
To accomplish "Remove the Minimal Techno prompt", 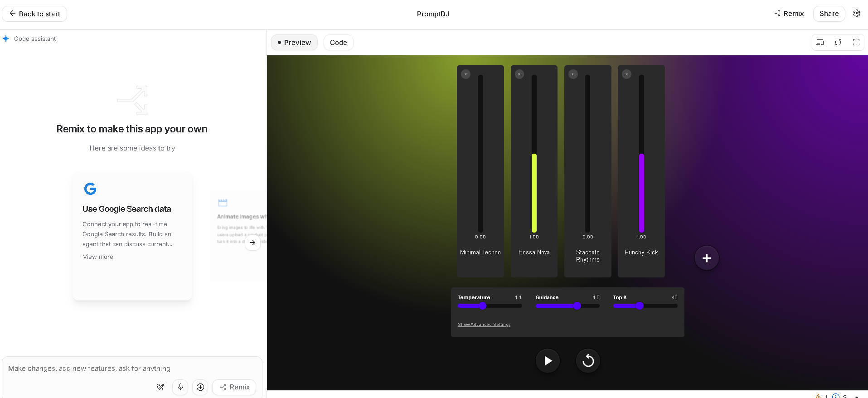I will click(x=466, y=74).
